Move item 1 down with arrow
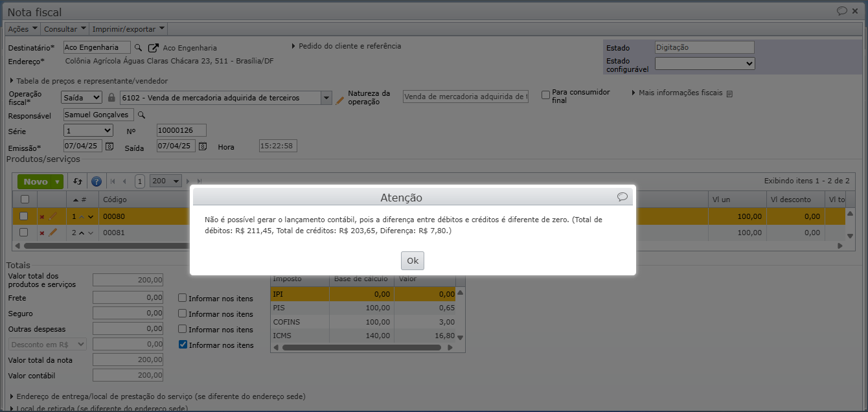 point(91,216)
